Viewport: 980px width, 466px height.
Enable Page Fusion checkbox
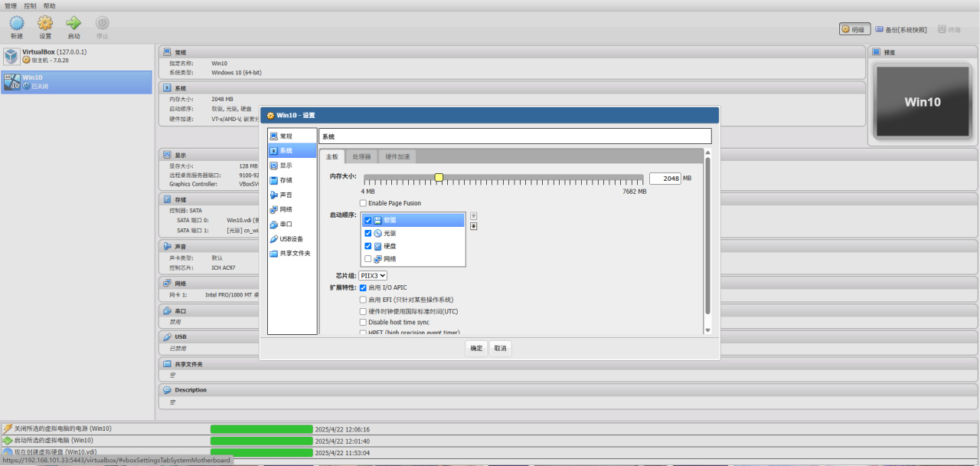pyautogui.click(x=363, y=203)
